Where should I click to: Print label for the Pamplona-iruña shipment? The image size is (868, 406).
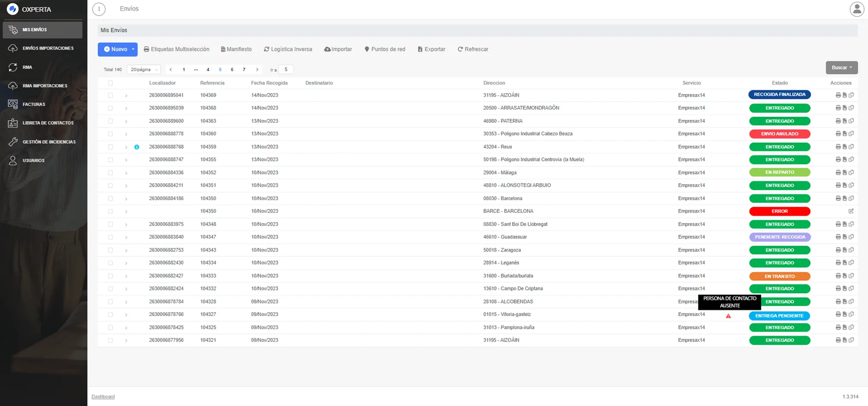click(x=838, y=327)
